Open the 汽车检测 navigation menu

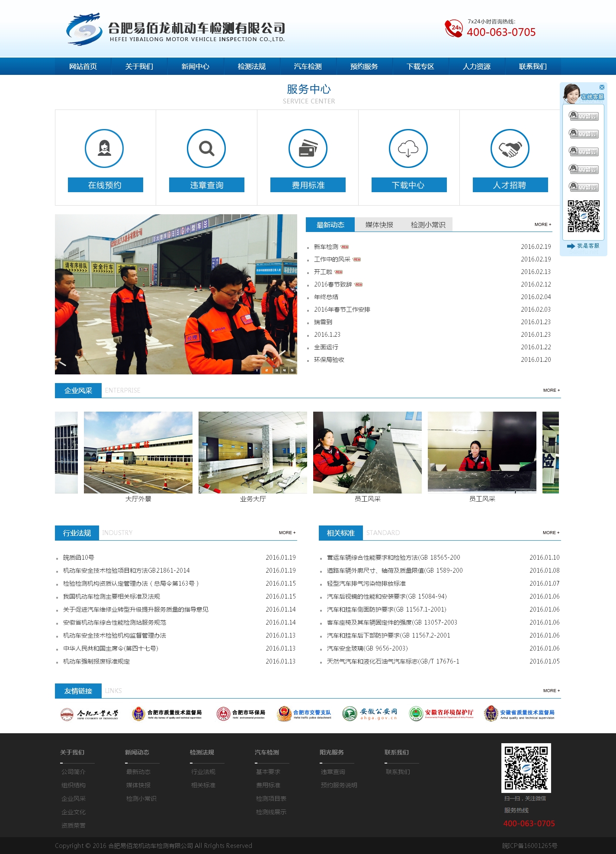[308, 66]
